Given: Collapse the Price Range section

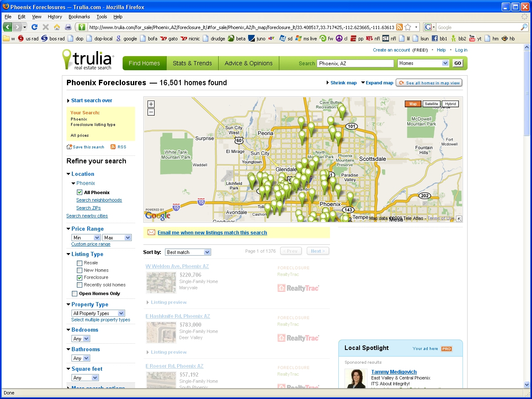Looking at the screenshot, I should coord(69,229).
